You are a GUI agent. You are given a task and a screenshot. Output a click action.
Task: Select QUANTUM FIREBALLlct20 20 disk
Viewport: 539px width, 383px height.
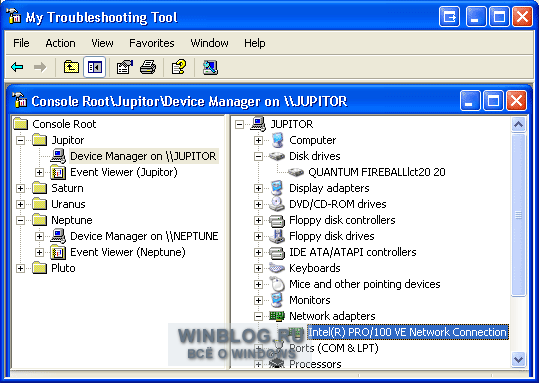pyautogui.click(x=377, y=172)
